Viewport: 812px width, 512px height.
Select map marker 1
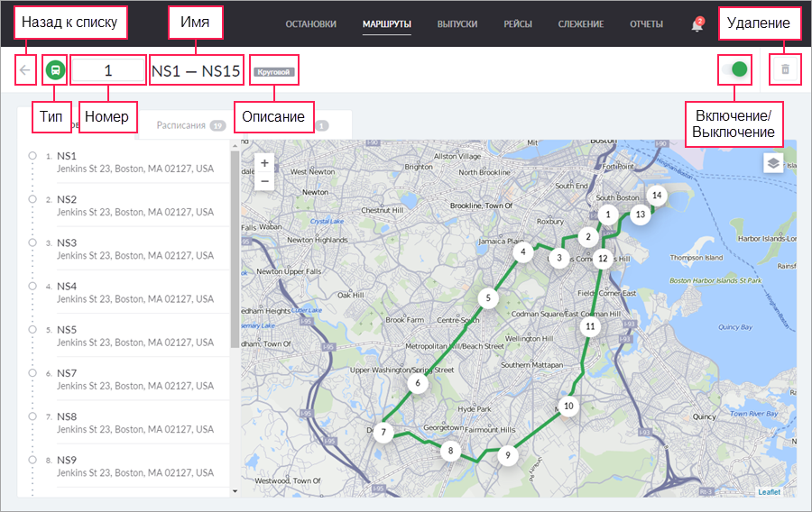click(608, 214)
